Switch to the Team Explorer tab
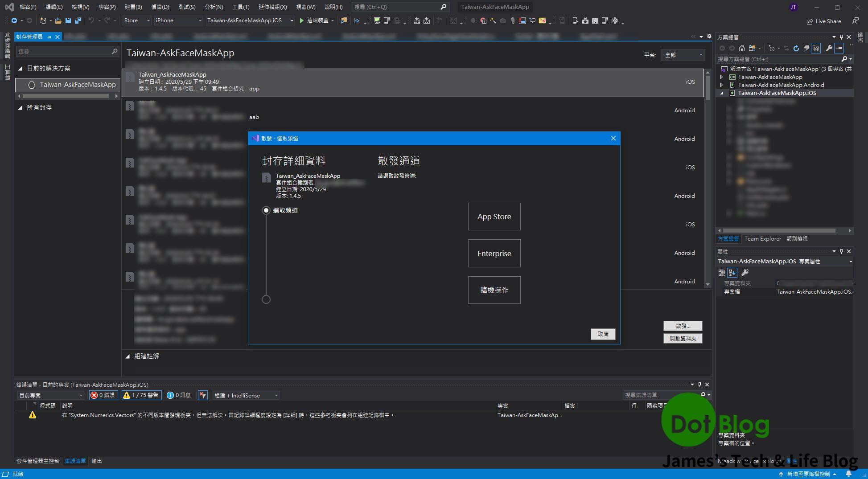The image size is (868, 479). tap(762, 238)
